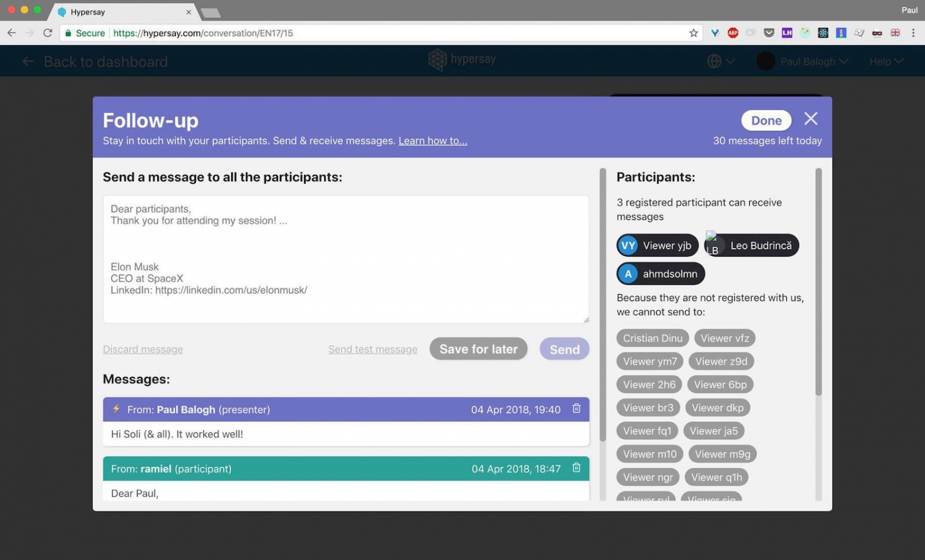Click the Save for later button
925x560 pixels.
[478, 349]
